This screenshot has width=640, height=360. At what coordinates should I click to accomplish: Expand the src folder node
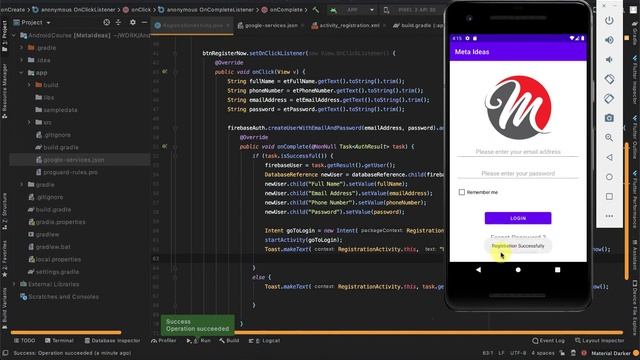29,122
